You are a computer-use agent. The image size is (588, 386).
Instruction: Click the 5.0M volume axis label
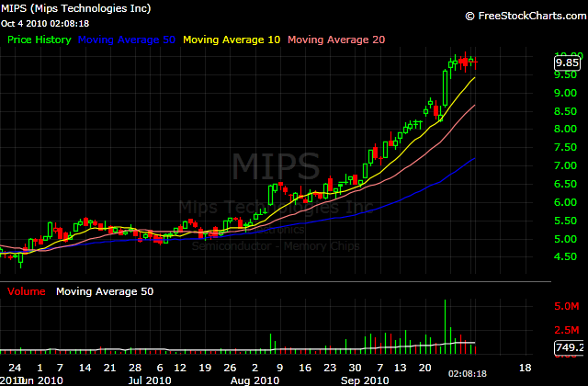tap(567, 306)
